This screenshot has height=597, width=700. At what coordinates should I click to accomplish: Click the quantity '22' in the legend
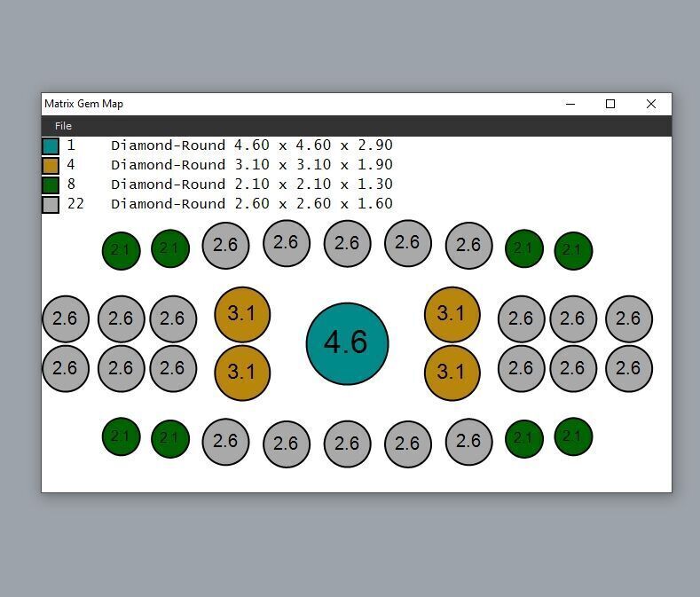(75, 204)
